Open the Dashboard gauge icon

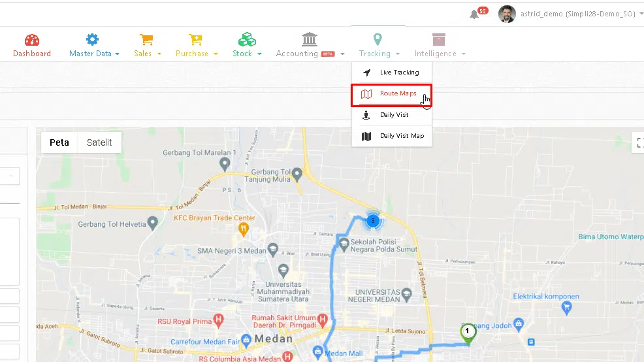click(x=31, y=40)
